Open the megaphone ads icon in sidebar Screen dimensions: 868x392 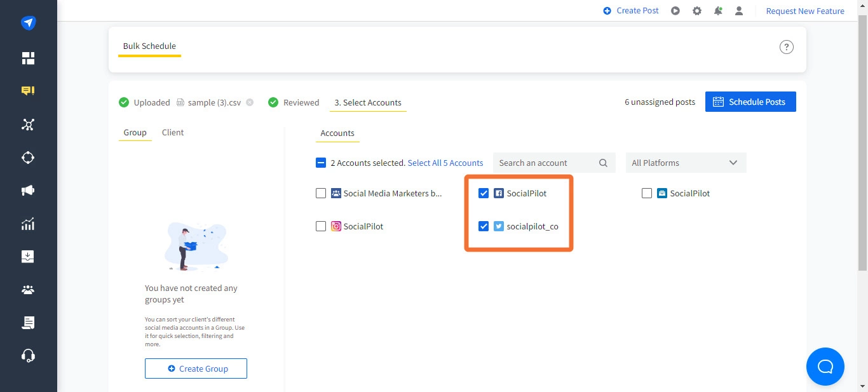point(28,191)
